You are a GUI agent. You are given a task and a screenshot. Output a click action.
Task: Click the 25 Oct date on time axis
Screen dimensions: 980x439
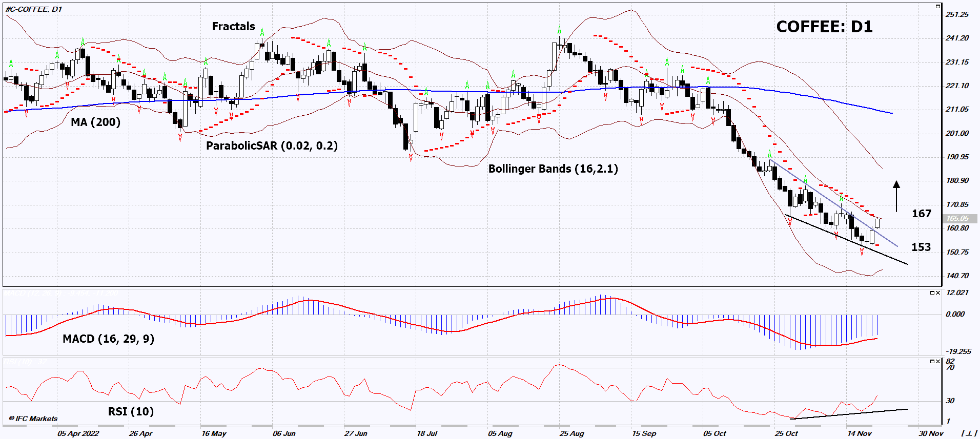click(786, 433)
